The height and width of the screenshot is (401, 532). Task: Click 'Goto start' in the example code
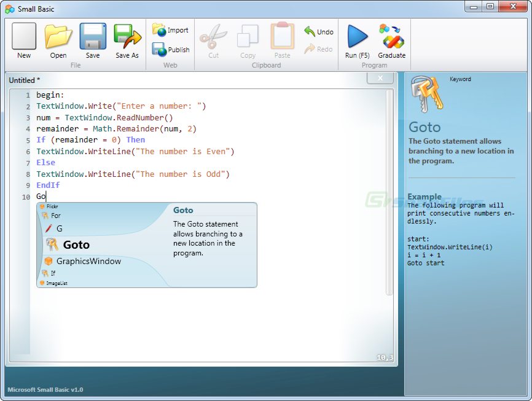click(426, 263)
